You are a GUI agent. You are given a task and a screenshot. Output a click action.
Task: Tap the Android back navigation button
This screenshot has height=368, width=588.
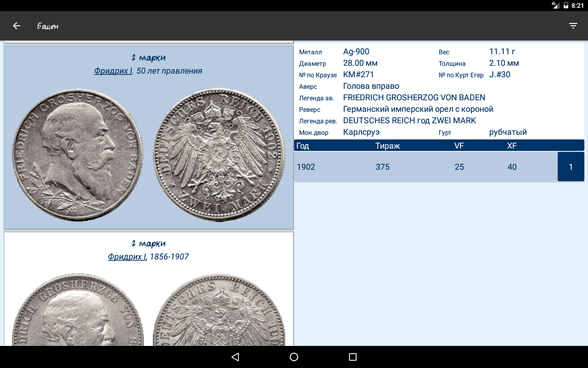tap(235, 357)
